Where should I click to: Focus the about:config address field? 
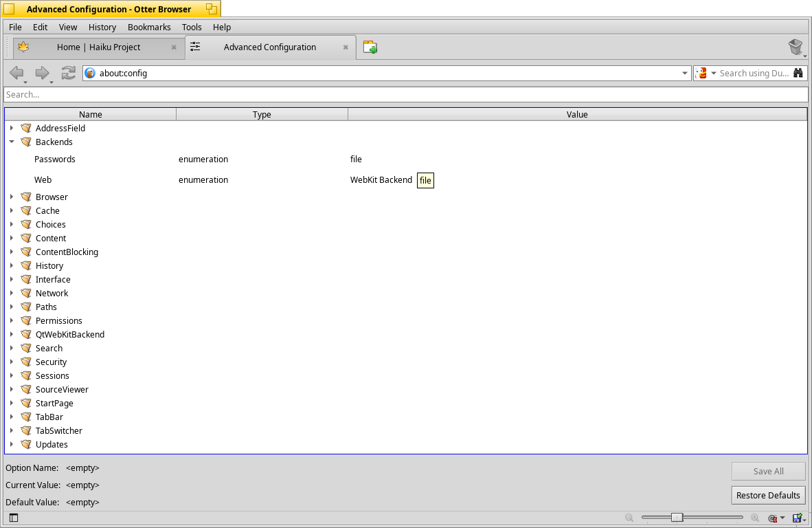click(386, 73)
